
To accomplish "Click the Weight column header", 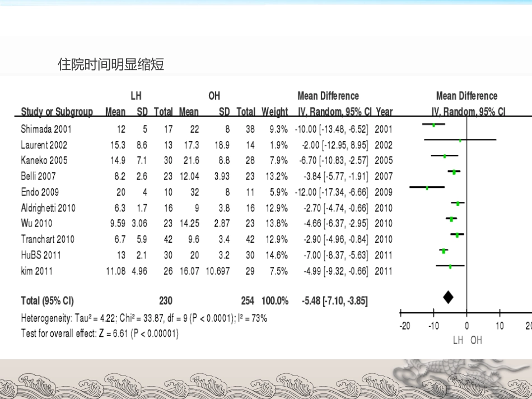I will tap(274, 111).
